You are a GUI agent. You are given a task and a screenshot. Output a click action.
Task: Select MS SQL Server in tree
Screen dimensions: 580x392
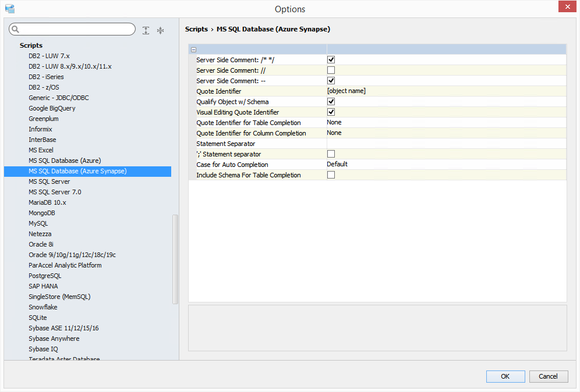point(49,181)
